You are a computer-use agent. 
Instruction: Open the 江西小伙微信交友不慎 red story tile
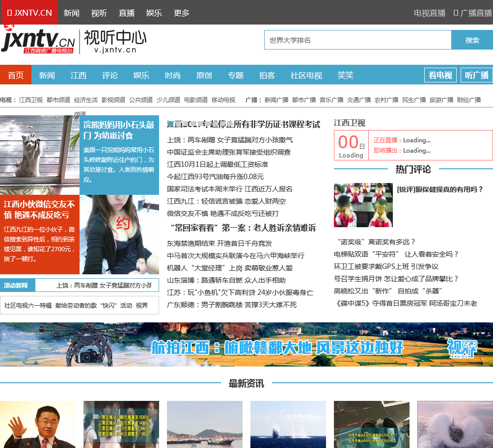[40, 235]
